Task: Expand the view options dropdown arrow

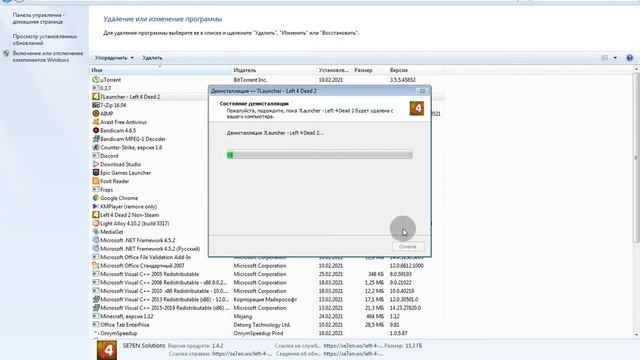Action: 615,58
